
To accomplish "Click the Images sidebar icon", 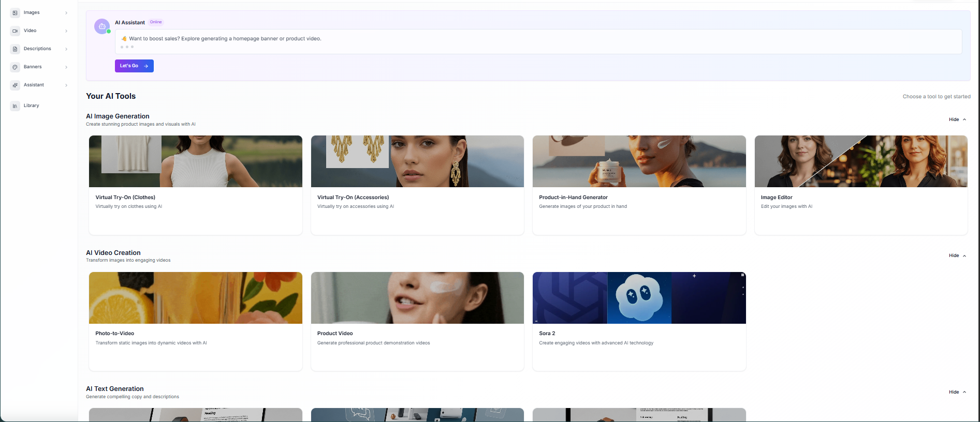I will (15, 12).
